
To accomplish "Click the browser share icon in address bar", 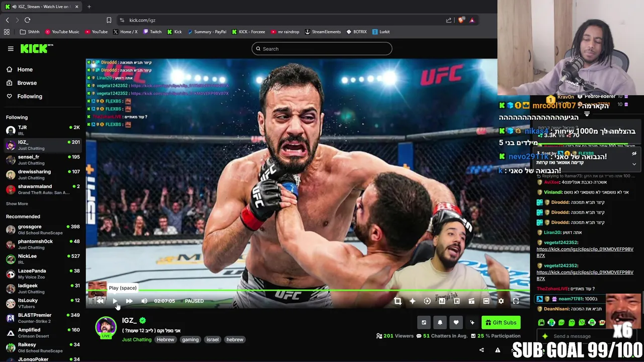I will tap(449, 20).
